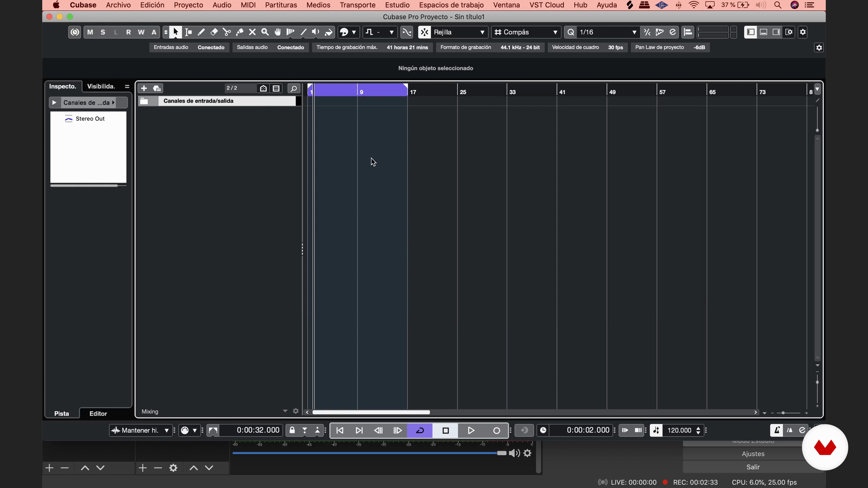The height and width of the screenshot is (488, 868).
Task: Select the Line tool
Action: 303,32
